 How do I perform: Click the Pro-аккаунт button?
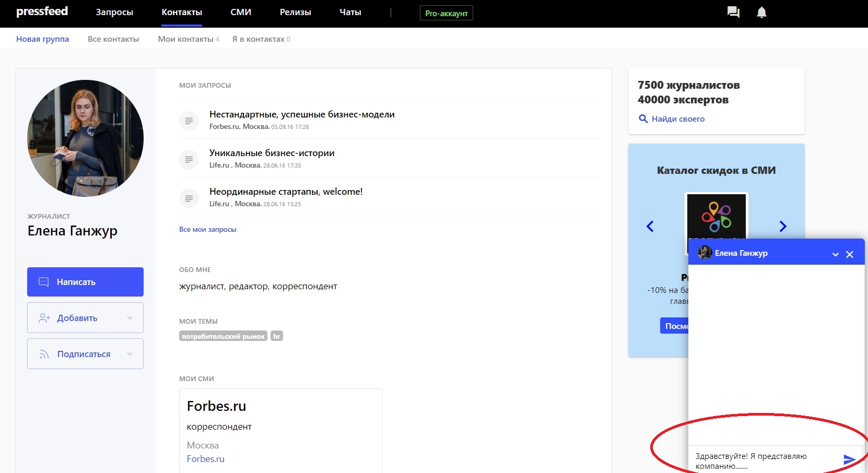[x=446, y=13]
